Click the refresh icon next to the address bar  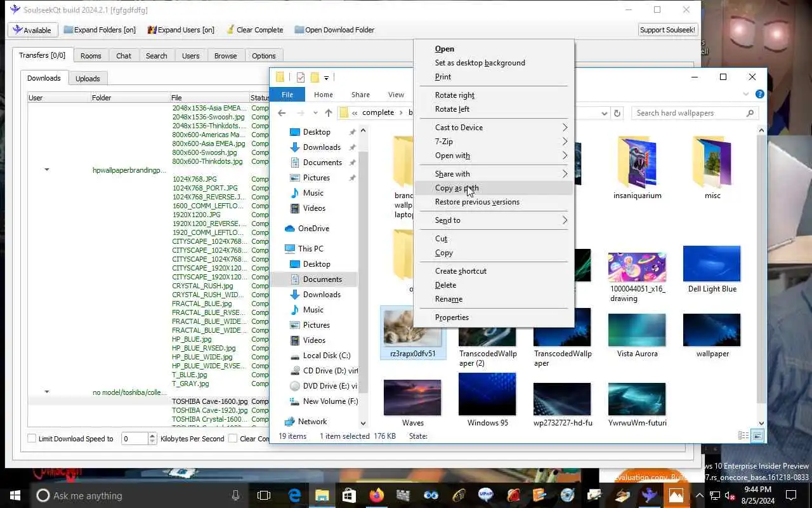617,113
